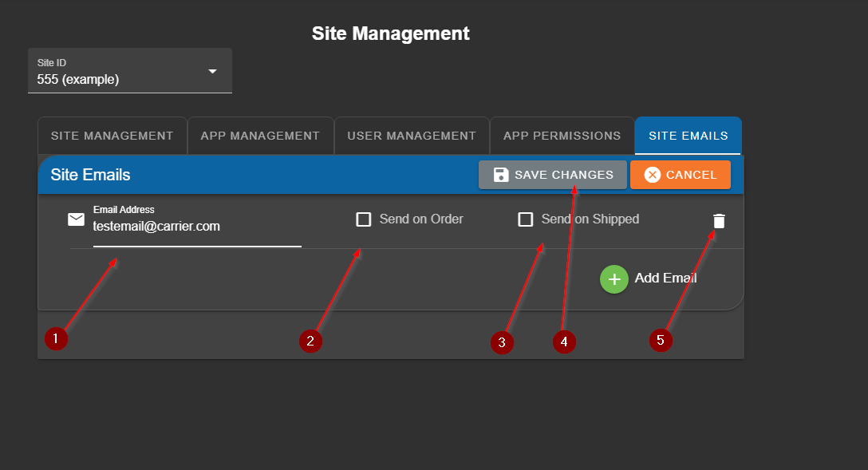Click the red numbered marker 5
Viewport: 868px width, 470px height.
[660, 340]
